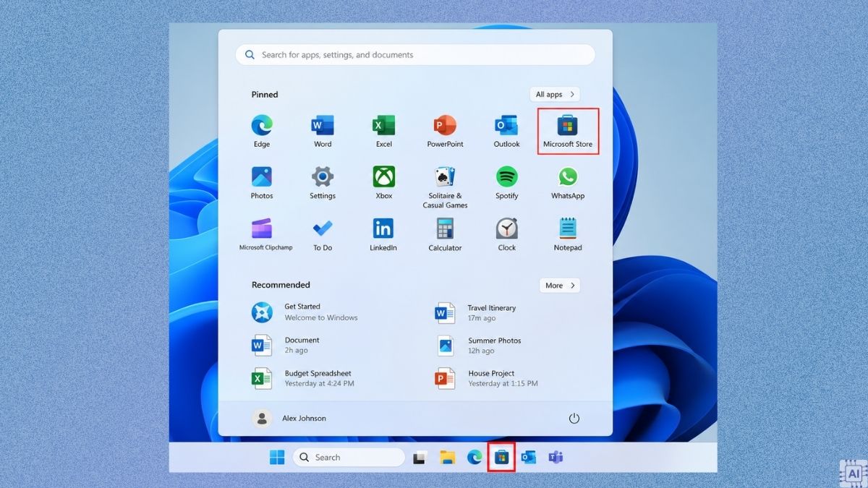Open Alex Johnson account menu
This screenshot has width=868, height=488.
pyautogui.click(x=289, y=419)
